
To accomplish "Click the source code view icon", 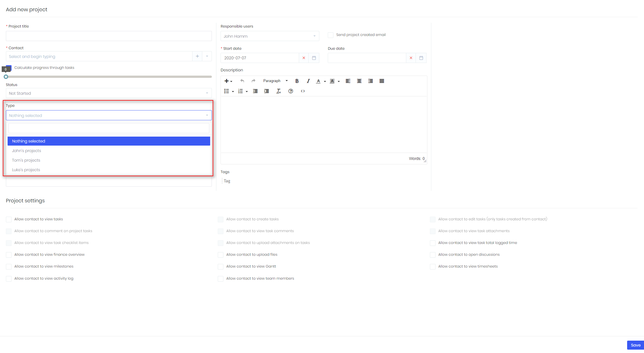I will (303, 91).
